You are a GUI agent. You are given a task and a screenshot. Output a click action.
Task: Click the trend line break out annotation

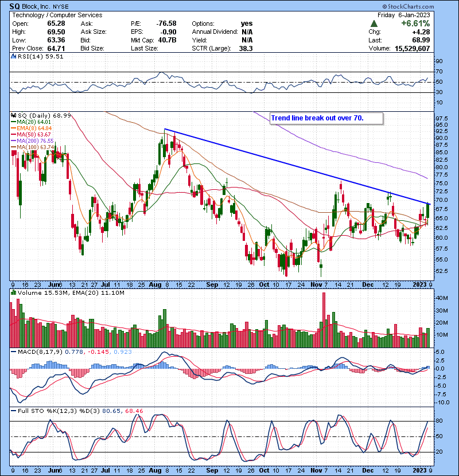click(326, 118)
